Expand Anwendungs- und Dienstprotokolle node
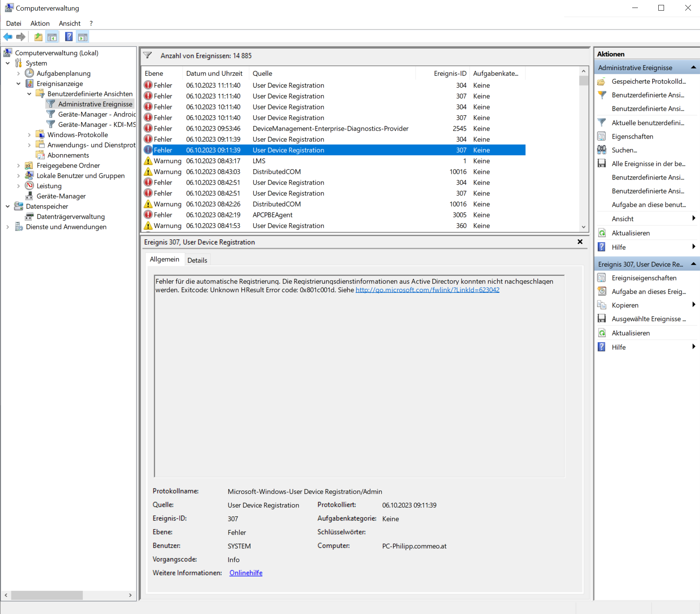The width and height of the screenshot is (700, 614). tap(29, 145)
